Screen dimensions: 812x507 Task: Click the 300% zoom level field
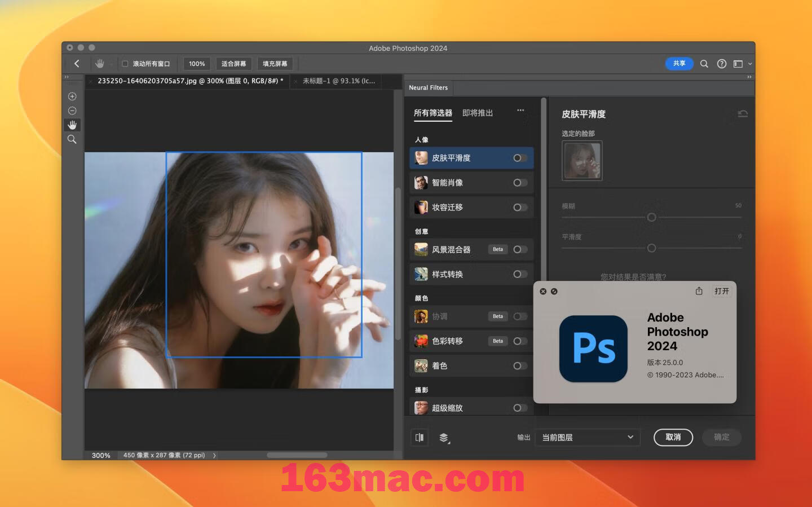pos(101,455)
